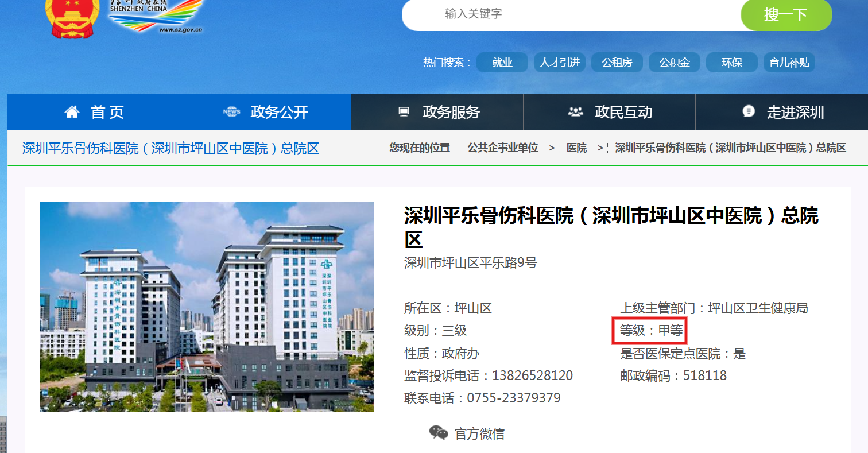Click the WeChat icon beside 官方微信
868x453 pixels.
[439, 433]
